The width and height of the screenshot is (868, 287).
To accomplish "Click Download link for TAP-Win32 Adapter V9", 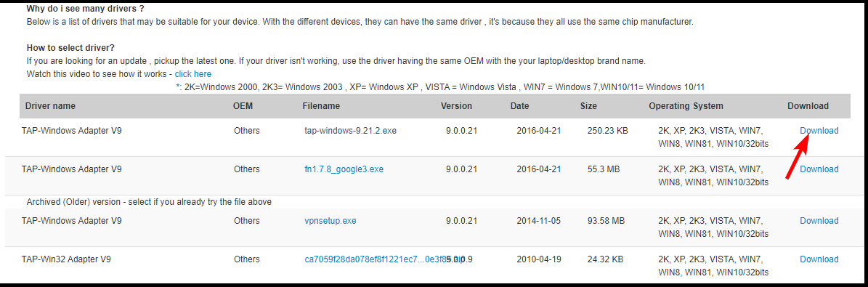I will click(x=819, y=259).
